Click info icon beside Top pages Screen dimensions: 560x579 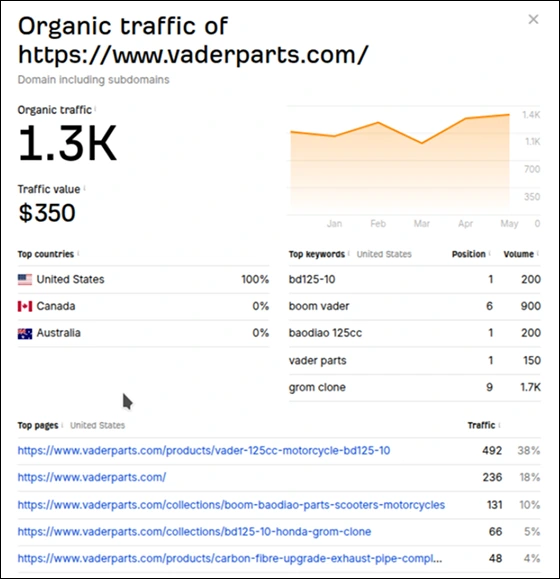click(62, 425)
